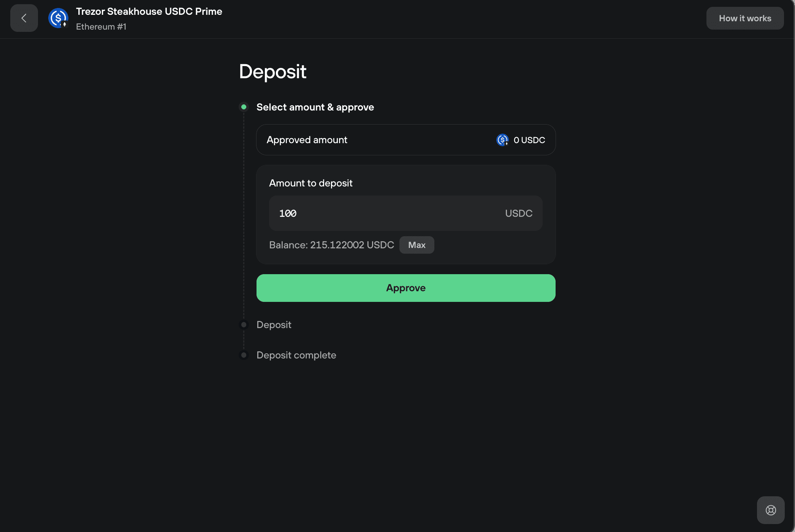Set maximum balance with Max

point(417,245)
